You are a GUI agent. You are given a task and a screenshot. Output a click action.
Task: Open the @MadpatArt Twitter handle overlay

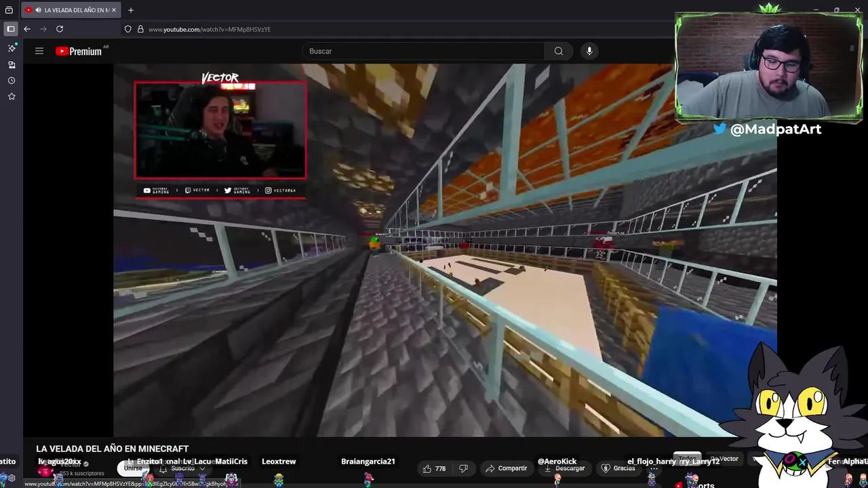(768, 129)
